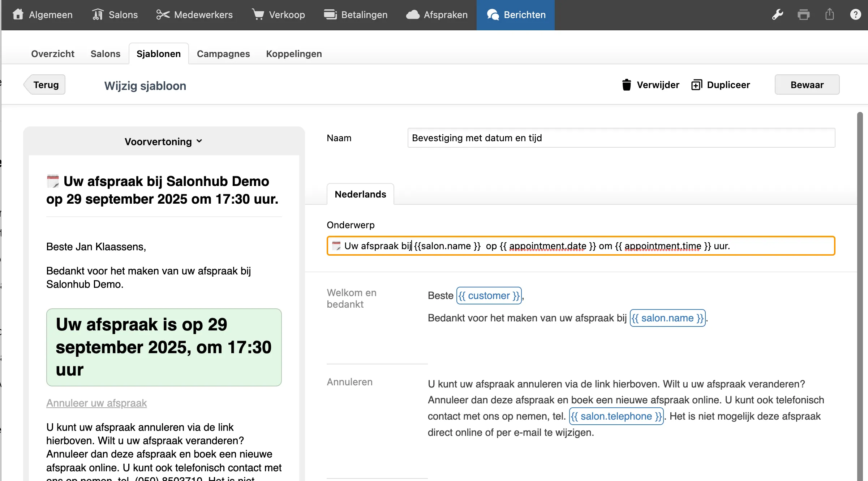This screenshot has height=481, width=868.
Task: Click the trash Verwijder icon
Action: (626, 85)
